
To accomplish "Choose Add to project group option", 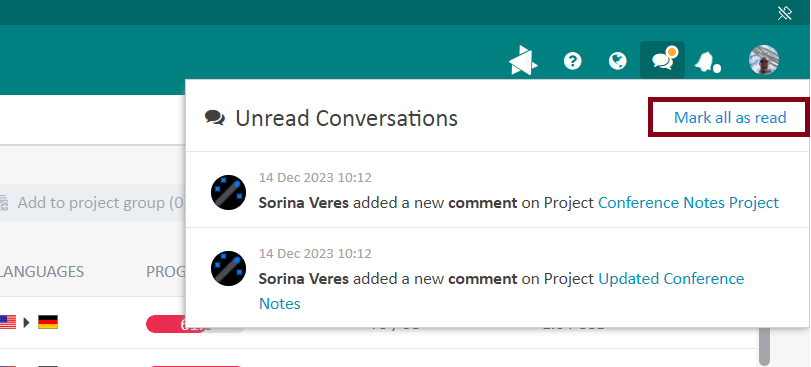I will pos(93,203).
